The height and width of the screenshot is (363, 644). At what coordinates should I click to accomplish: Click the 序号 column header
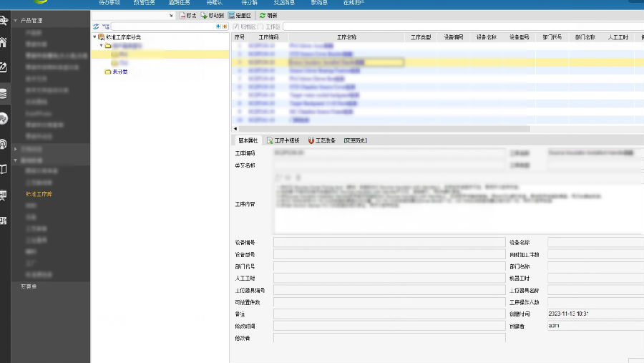(240, 37)
